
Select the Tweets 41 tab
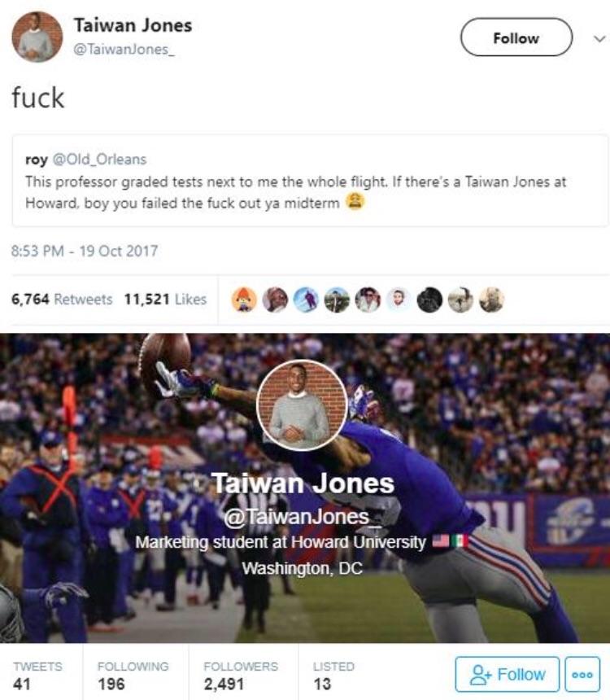(37, 675)
